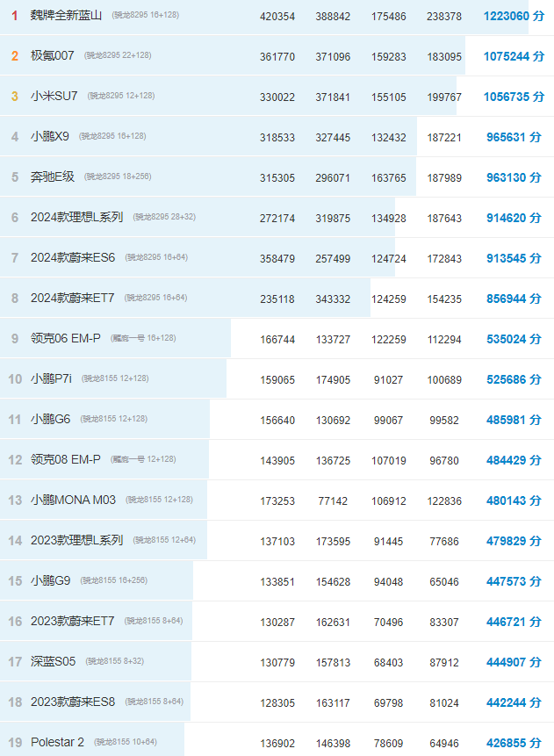This screenshot has height=756, width=554.
Task: Click the 2023款蔚来ET7 model name
Action: pyautogui.click(x=72, y=622)
